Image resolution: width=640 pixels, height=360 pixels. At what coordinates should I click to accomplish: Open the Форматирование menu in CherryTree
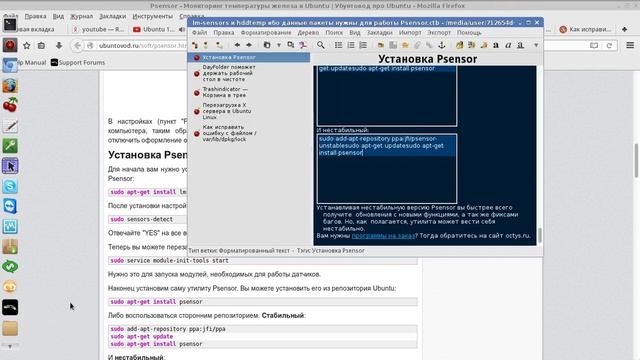point(266,32)
